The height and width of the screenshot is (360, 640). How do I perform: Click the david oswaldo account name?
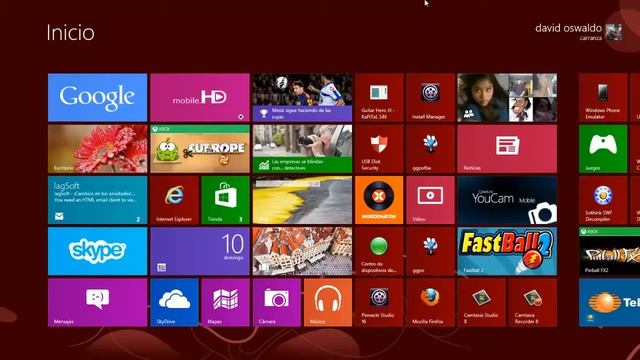[568, 28]
